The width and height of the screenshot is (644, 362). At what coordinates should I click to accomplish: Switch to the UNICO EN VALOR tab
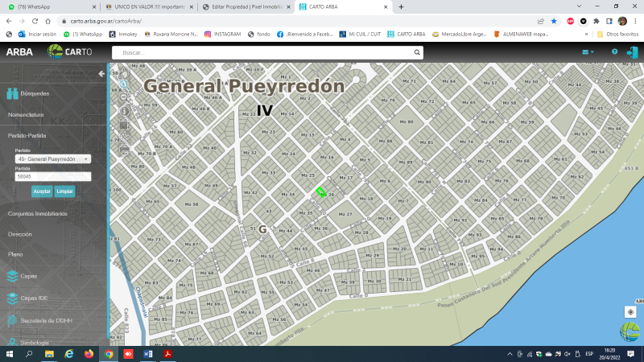[x=150, y=7]
